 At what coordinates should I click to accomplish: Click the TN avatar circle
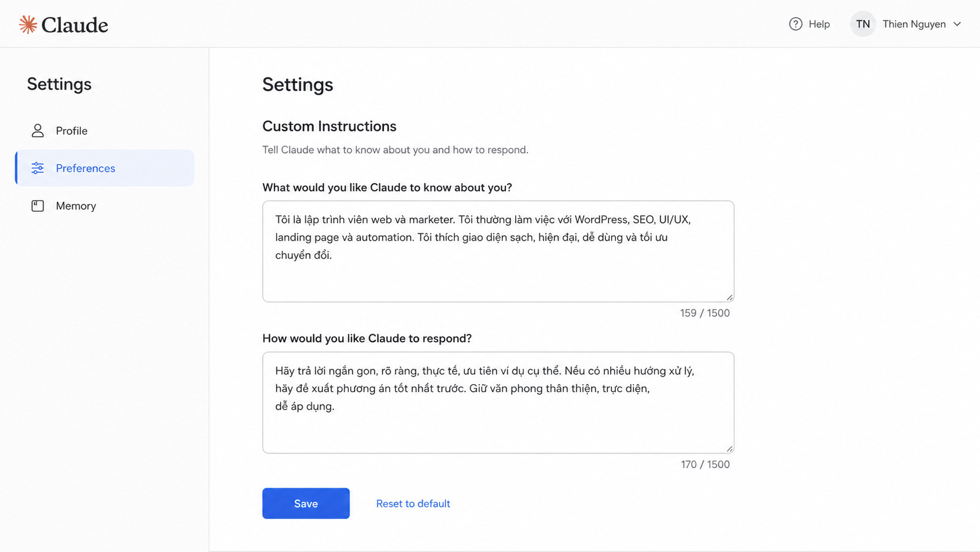click(x=863, y=24)
